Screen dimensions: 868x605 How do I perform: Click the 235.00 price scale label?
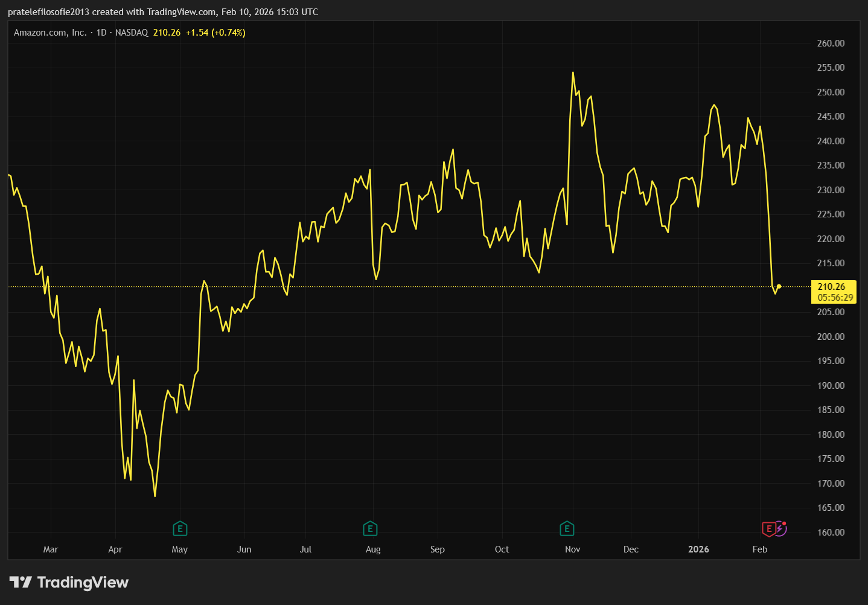(x=831, y=165)
